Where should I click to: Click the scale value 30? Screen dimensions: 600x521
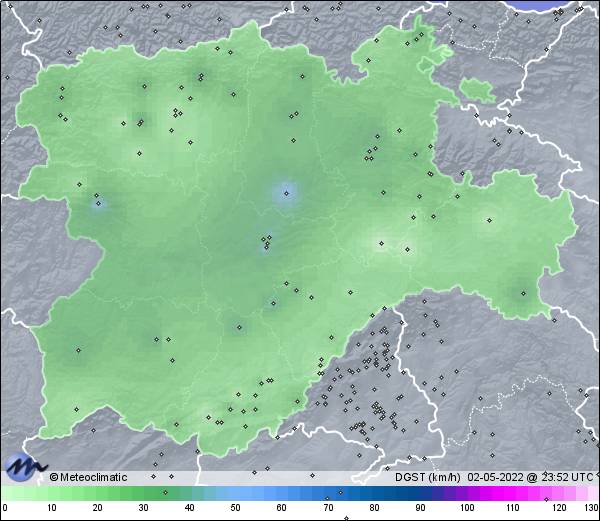[143, 508]
